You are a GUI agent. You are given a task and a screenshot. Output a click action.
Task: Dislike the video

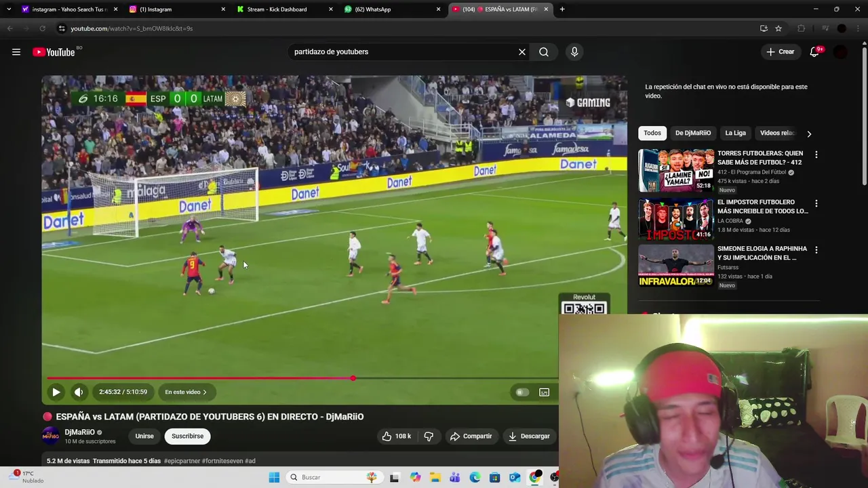(x=429, y=436)
